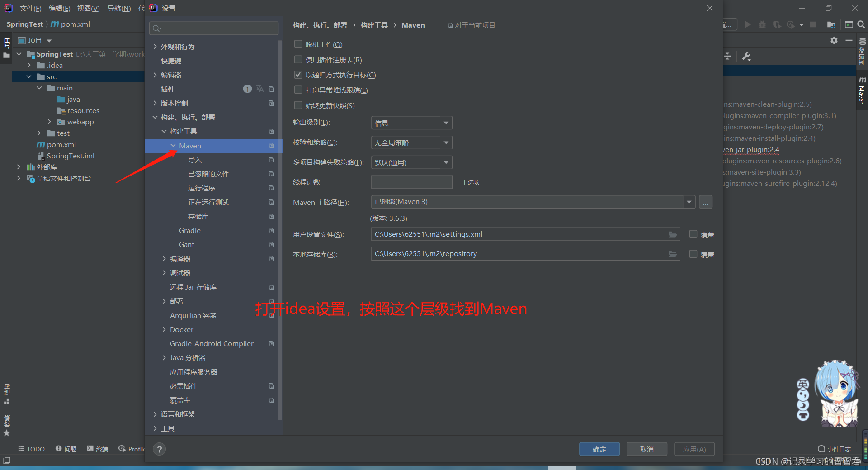Screen dimensions: 868x470
Task: Collapse 构建、执行、部署 settings category
Action: pos(155,117)
